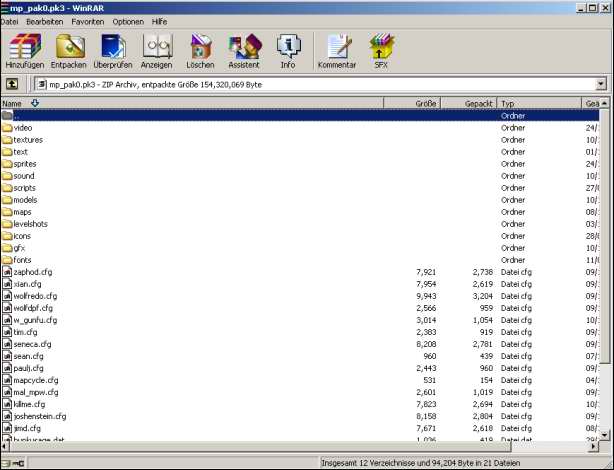The image size is (614, 470).
Task: Select the textures folder
Action: [28, 140]
